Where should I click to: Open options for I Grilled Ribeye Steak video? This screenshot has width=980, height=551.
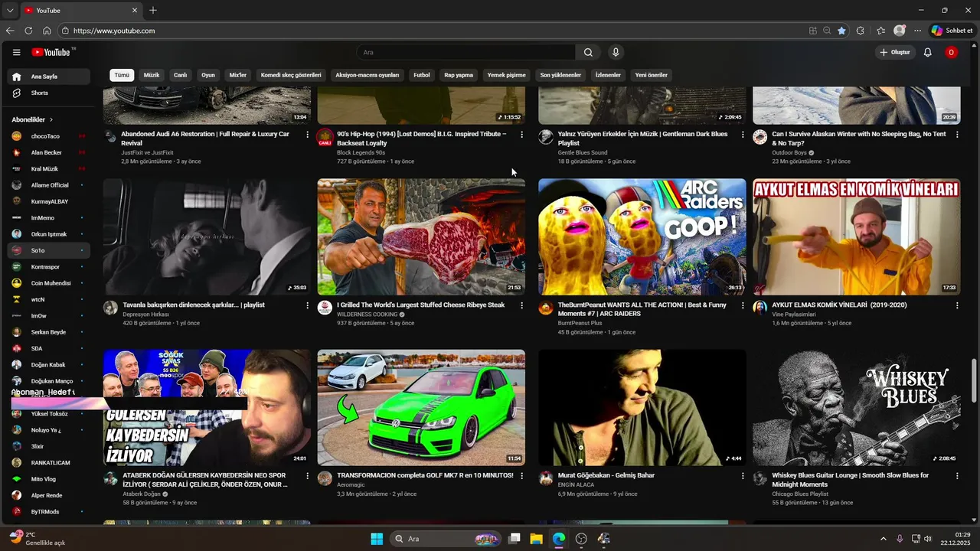(522, 305)
